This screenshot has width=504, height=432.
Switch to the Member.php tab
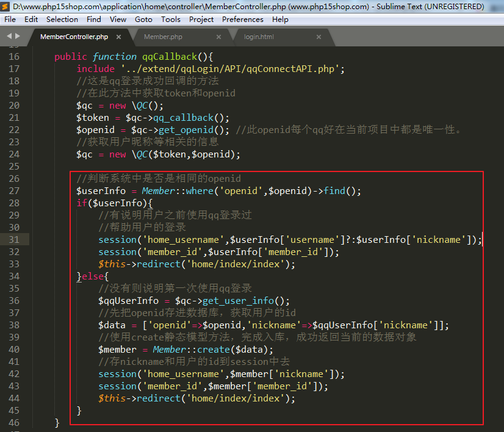tap(163, 37)
